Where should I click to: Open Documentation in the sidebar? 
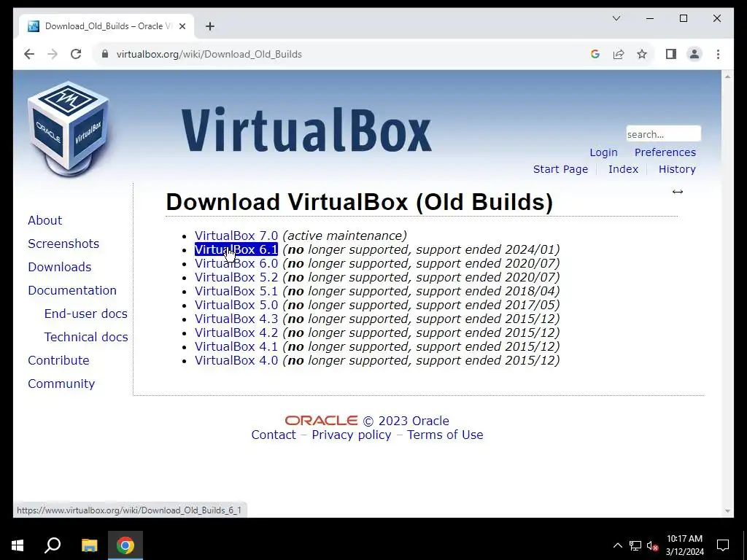72,290
